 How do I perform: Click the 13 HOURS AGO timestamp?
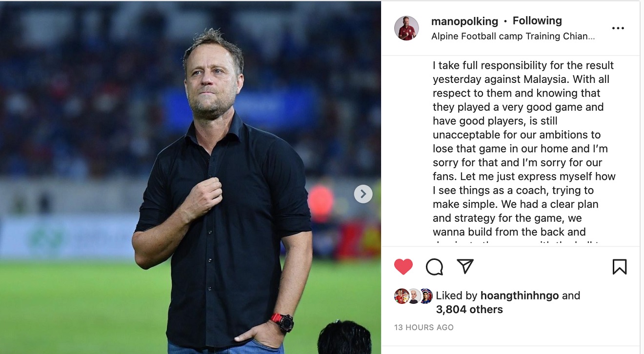(424, 328)
